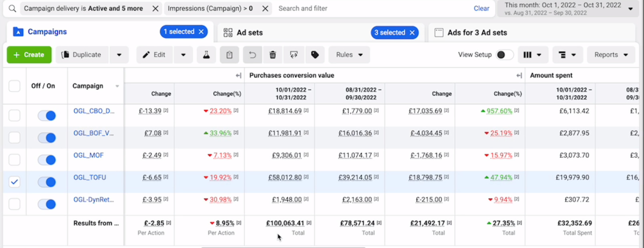Click the 33.96% change value
Viewport: 644px width, 248px height.
pyautogui.click(x=221, y=133)
